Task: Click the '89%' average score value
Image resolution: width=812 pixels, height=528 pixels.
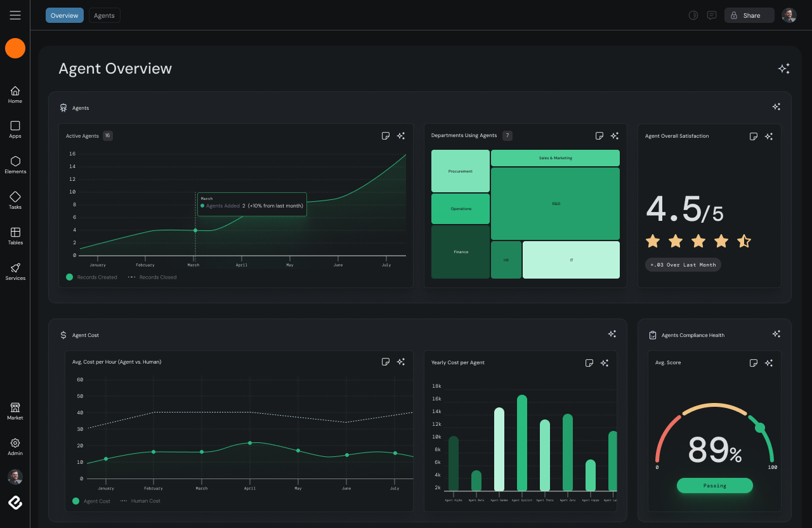Action: (715, 450)
